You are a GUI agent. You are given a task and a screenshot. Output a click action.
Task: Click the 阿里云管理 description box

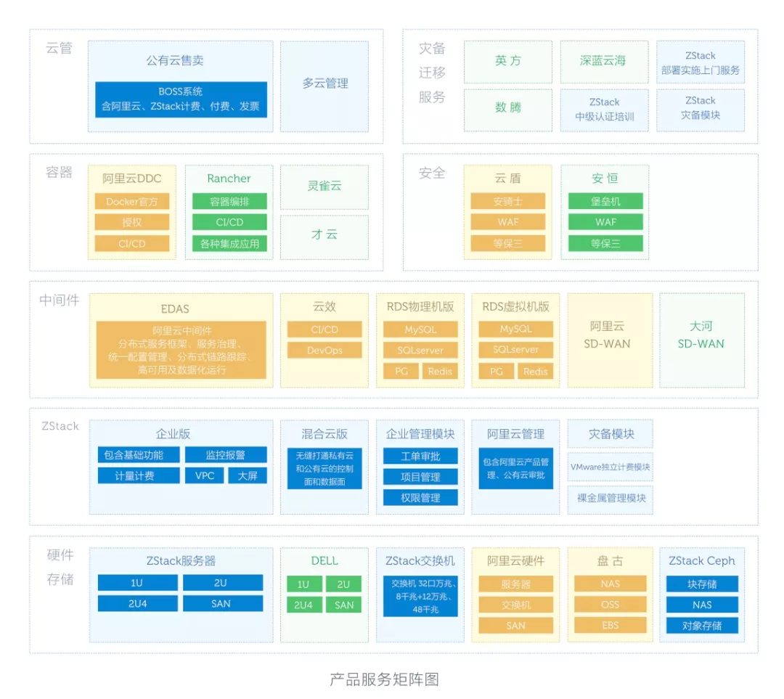516,468
